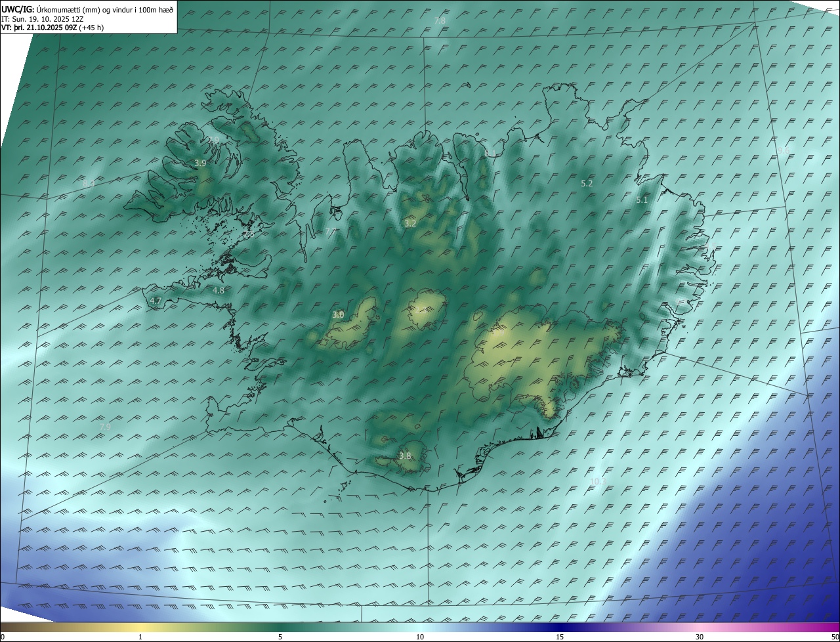Click the 3.0 value on the western glacier
Viewport: 840px width, 642px height.
point(338,315)
